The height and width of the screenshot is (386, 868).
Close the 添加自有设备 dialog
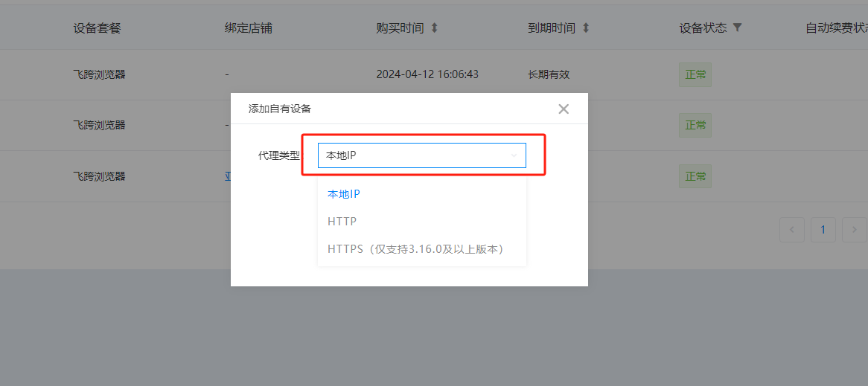point(564,109)
